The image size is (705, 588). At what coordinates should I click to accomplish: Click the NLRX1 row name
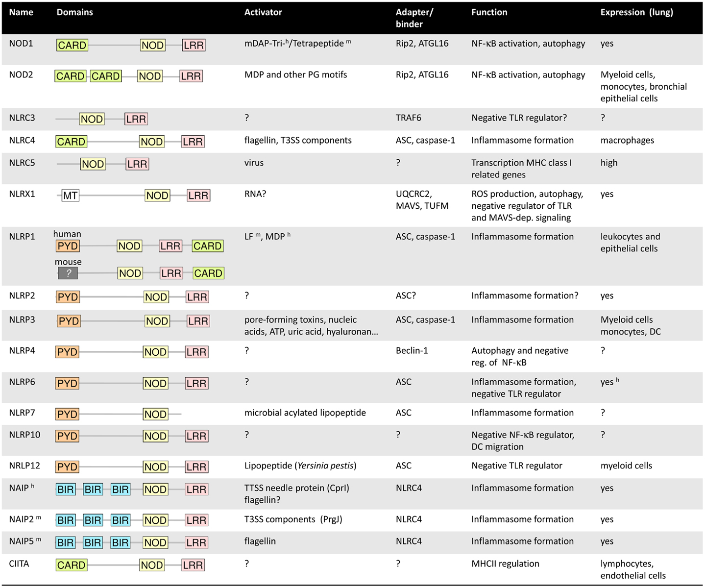tap(22, 194)
